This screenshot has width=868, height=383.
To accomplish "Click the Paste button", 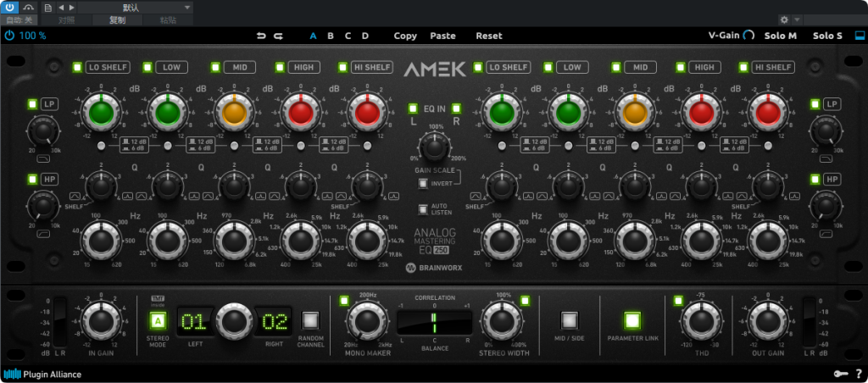I will [x=442, y=36].
